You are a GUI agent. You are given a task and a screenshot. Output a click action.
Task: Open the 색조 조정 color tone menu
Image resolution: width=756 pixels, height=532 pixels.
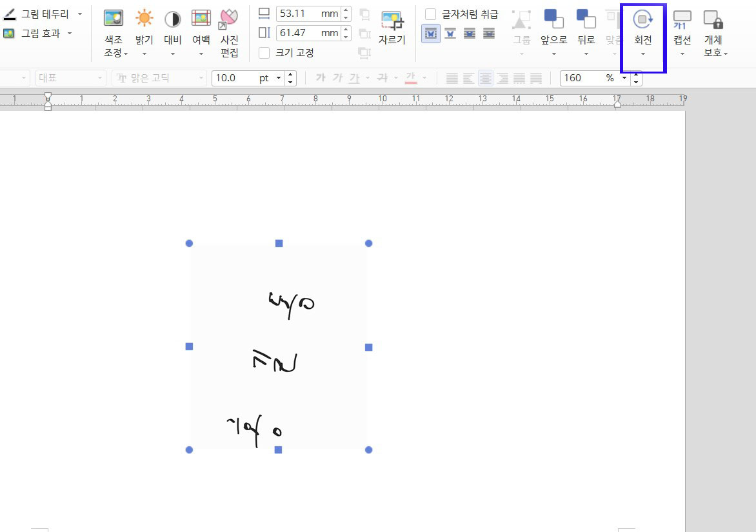click(114, 34)
